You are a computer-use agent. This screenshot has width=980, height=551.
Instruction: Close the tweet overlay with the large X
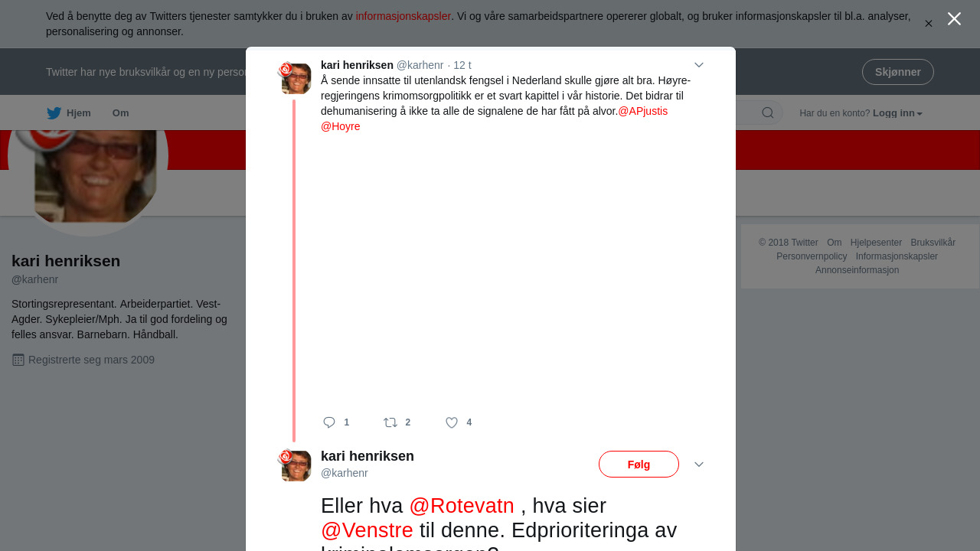pyautogui.click(x=954, y=19)
